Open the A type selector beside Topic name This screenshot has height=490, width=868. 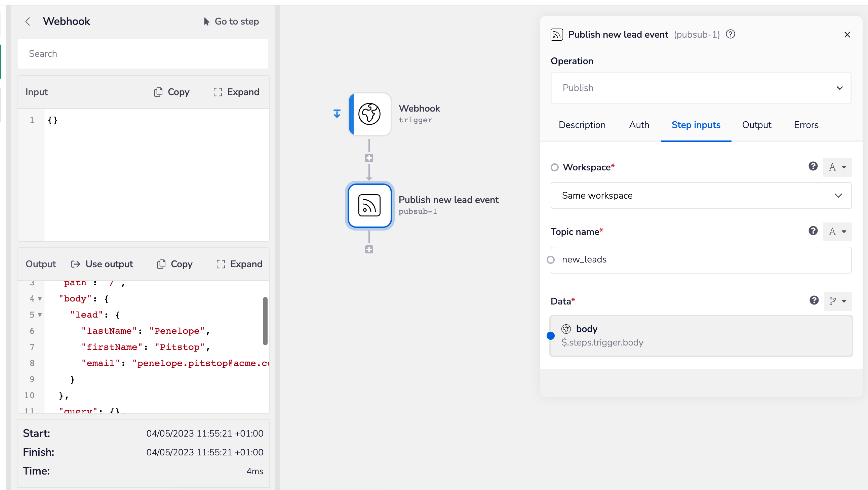click(838, 231)
